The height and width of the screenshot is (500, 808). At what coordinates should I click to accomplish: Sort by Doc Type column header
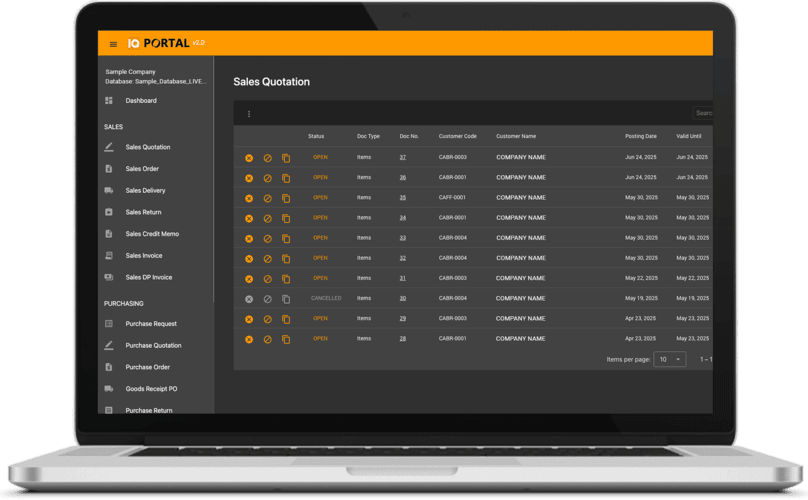tap(368, 136)
